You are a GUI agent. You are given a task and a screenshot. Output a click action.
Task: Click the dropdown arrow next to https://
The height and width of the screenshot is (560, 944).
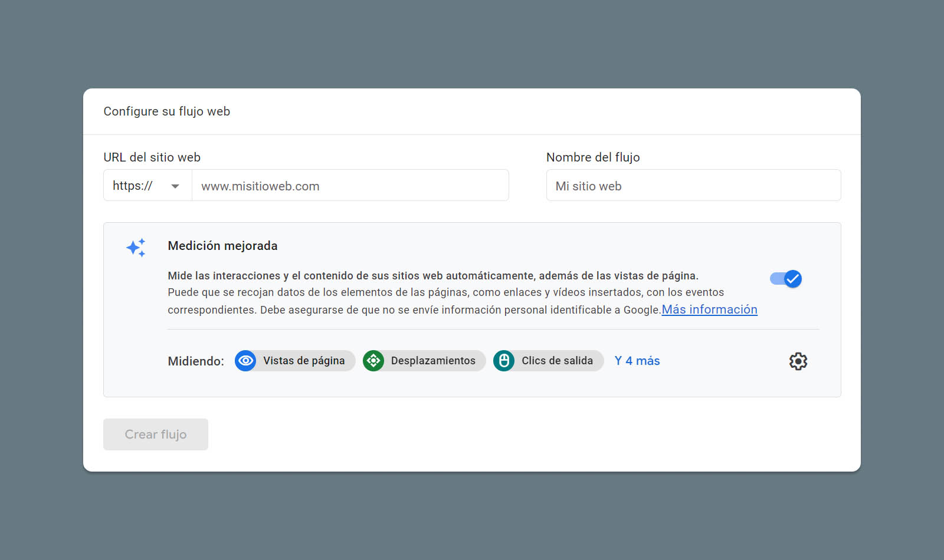click(175, 186)
